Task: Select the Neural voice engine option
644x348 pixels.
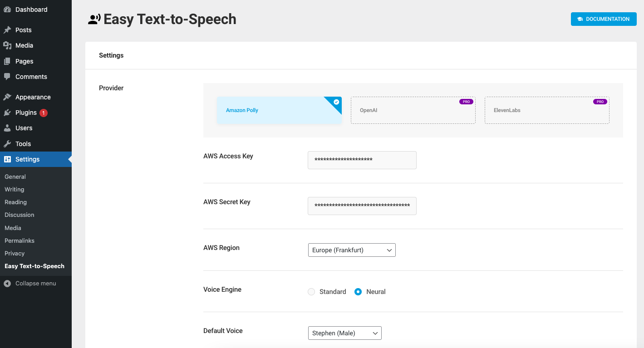Action: (358, 291)
